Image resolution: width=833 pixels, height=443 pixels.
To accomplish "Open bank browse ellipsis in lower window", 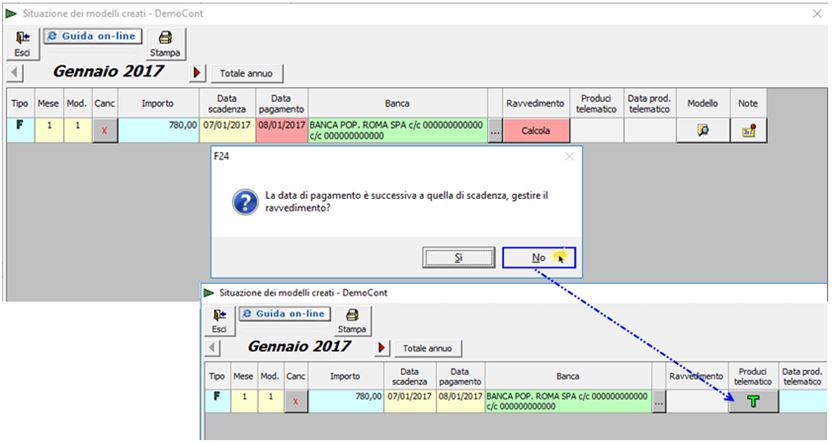I will click(x=659, y=402).
